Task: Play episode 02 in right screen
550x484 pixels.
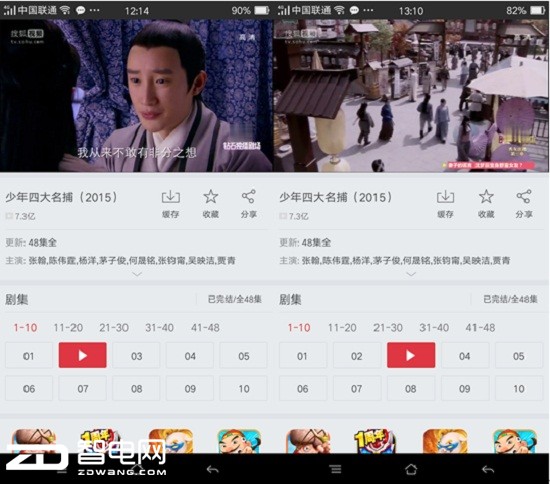Action: (x=357, y=356)
